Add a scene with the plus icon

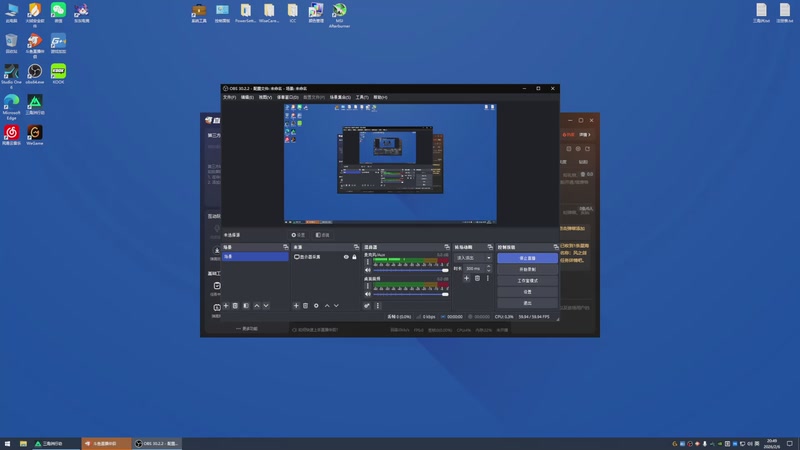coord(226,306)
